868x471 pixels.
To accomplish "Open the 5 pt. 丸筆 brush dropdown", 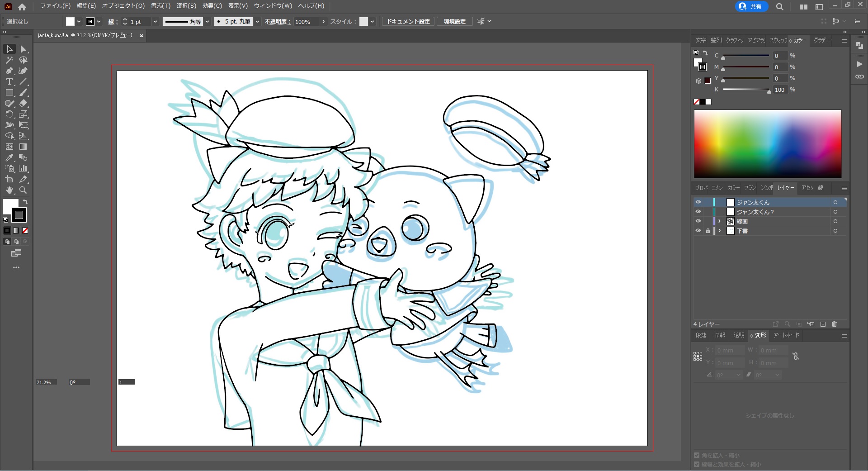I will [x=257, y=21].
